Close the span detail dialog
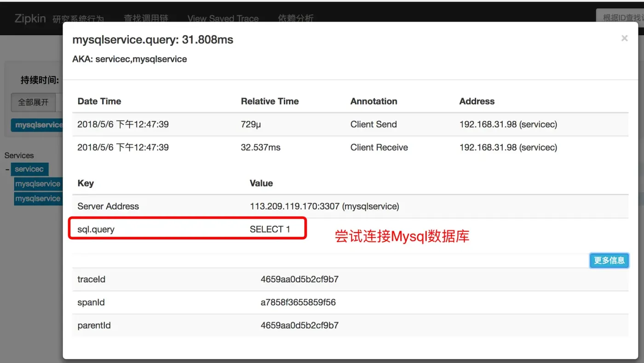Viewport: 644px width, 363px height. (x=624, y=39)
